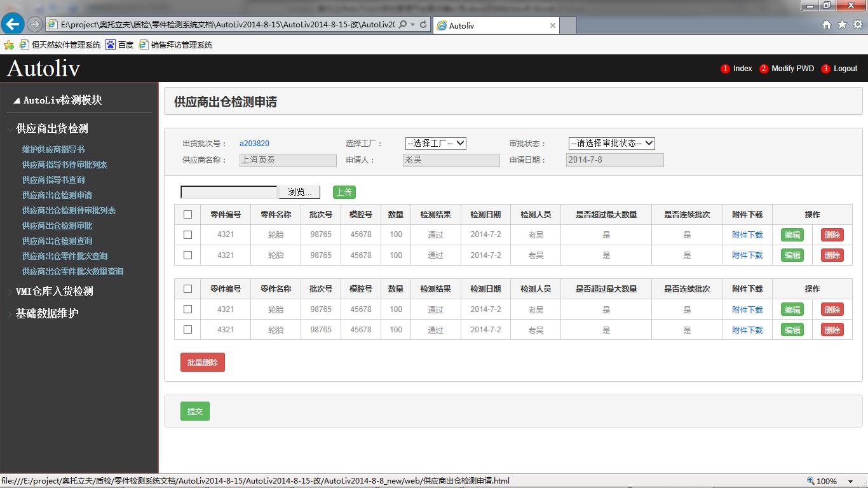The height and width of the screenshot is (488, 868).
Task: Click the 申请日期 field 2014-7-8
Action: (615, 160)
